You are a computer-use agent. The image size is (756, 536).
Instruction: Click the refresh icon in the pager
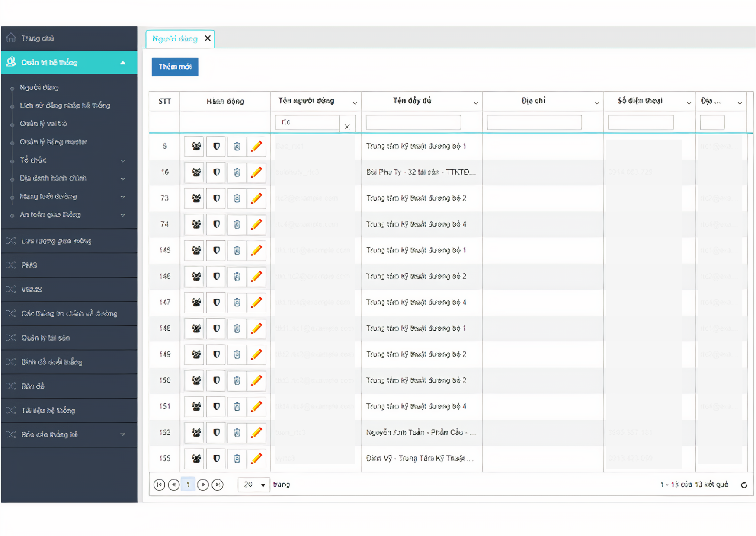[744, 485]
